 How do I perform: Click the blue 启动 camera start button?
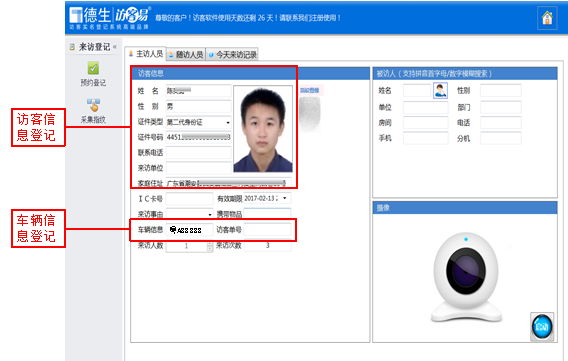[542, 327]
